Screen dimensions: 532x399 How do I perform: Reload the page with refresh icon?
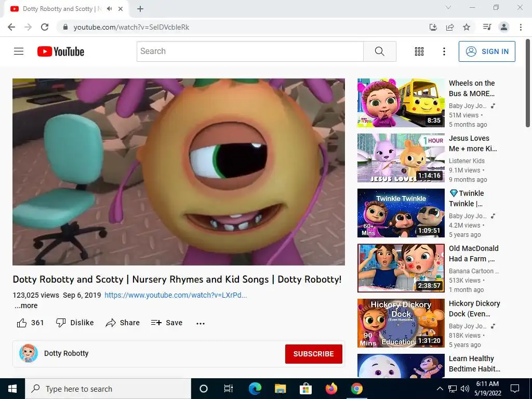click(45, 27)
